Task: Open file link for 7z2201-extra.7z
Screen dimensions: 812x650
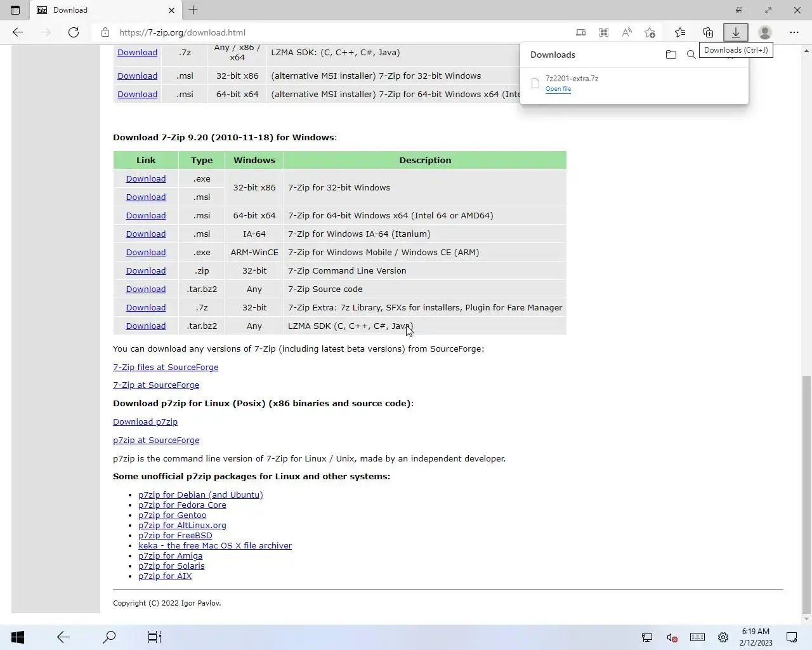Action: pos(558,89)
